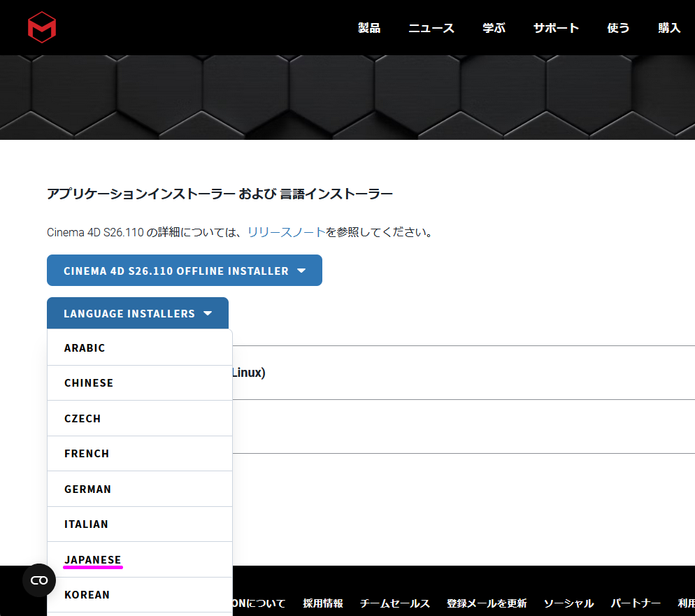Open the ニュース menu
This screenshot has height=616, width=695.
[x=431, y=28]
